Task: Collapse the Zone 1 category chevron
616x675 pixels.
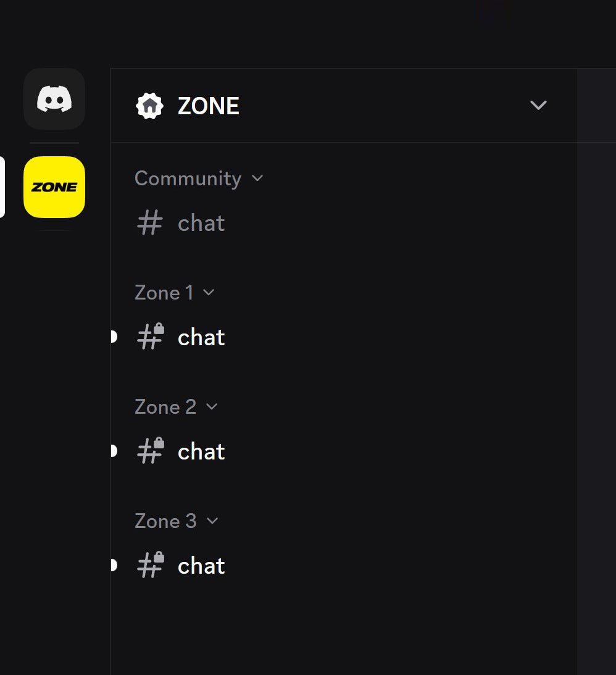Action: click(x=209, y=292)
